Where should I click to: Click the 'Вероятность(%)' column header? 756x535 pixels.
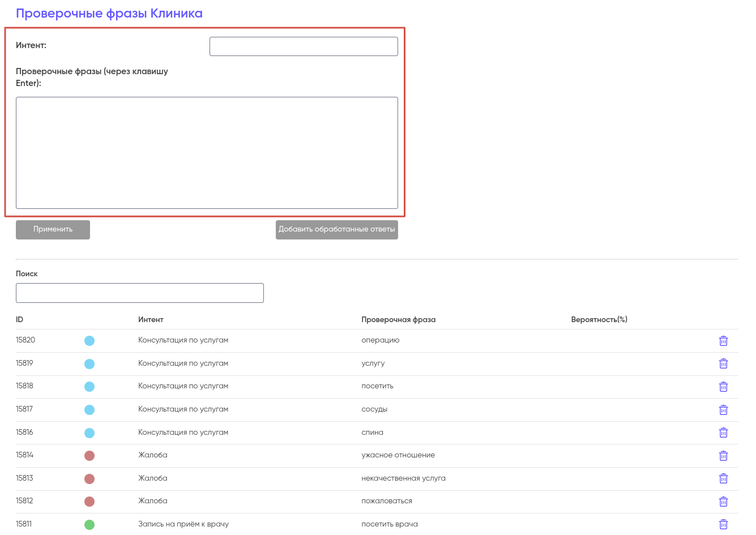point(599,320)
